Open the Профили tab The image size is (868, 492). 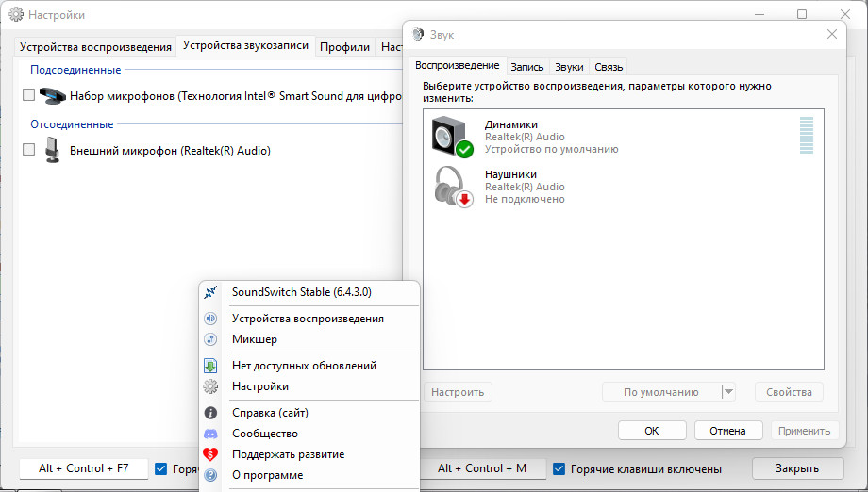(x=344, y=47)
